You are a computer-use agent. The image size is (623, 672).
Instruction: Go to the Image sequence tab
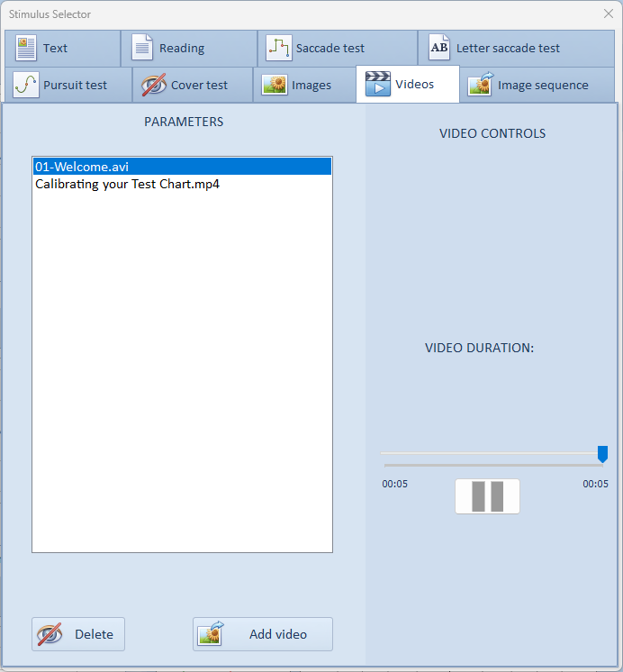(542, 85)
